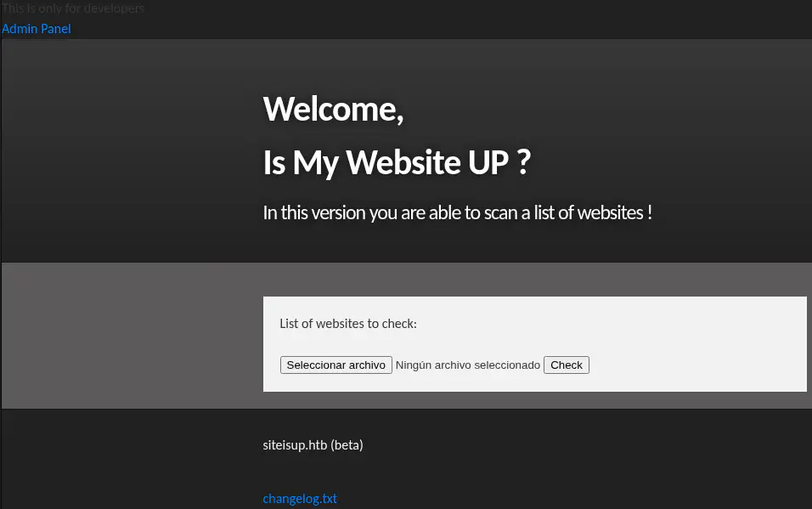Click the "(beta)" text in the footer
This screenshot has width=812, height=509.
tap(347, 444)
